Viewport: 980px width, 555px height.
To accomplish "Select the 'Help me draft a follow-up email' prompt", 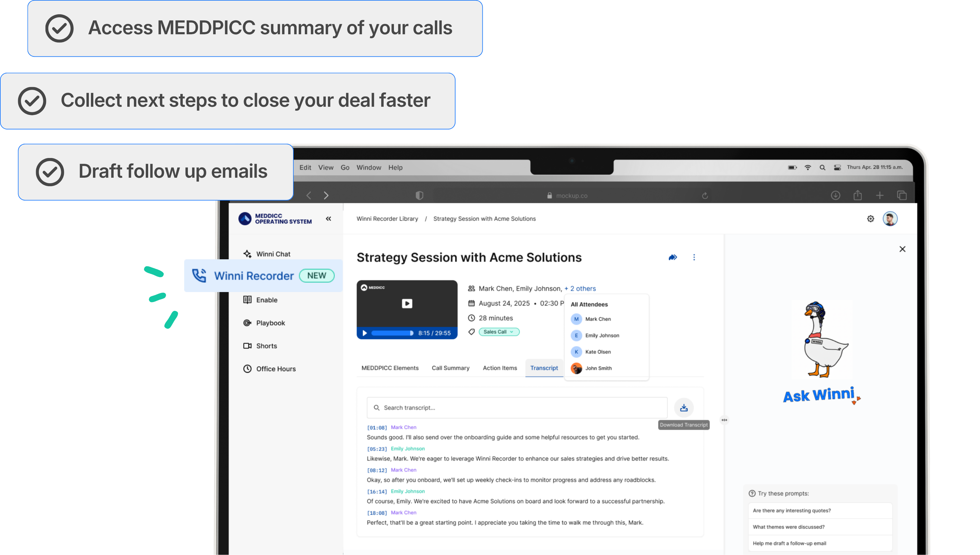I will click(789, 543).
